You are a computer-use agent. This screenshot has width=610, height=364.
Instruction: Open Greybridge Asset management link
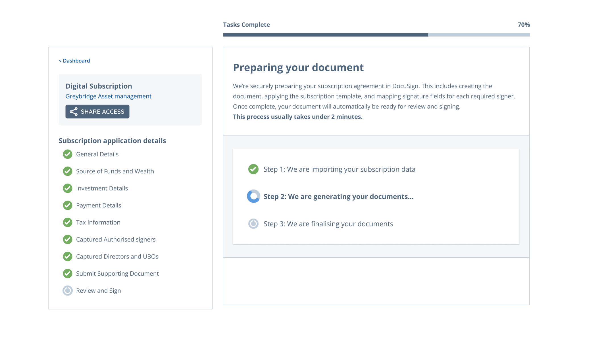click(x=108, y=96)
